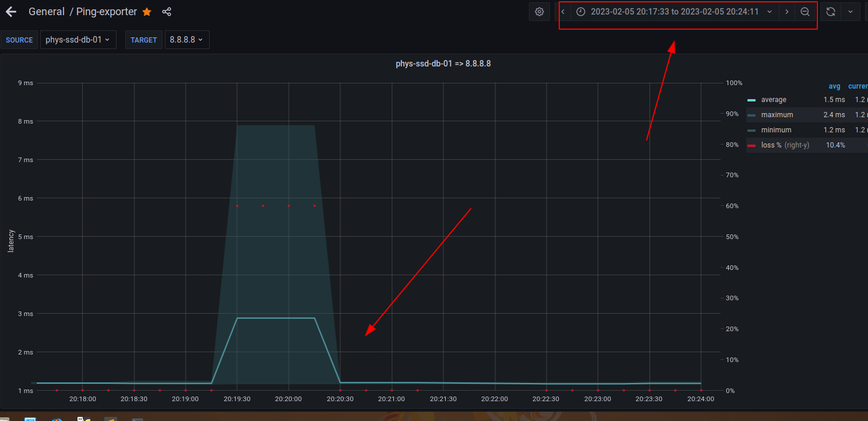Open the TARGET 8.8.8.8 dropdown
This screenshot has height=421, width=868.
pos(187,40)
